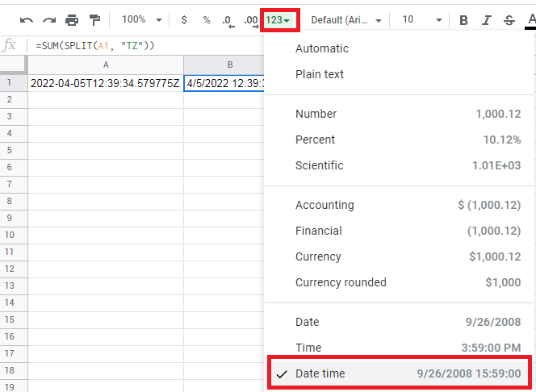
Task: Choose Accounting format
Action: 399,205
